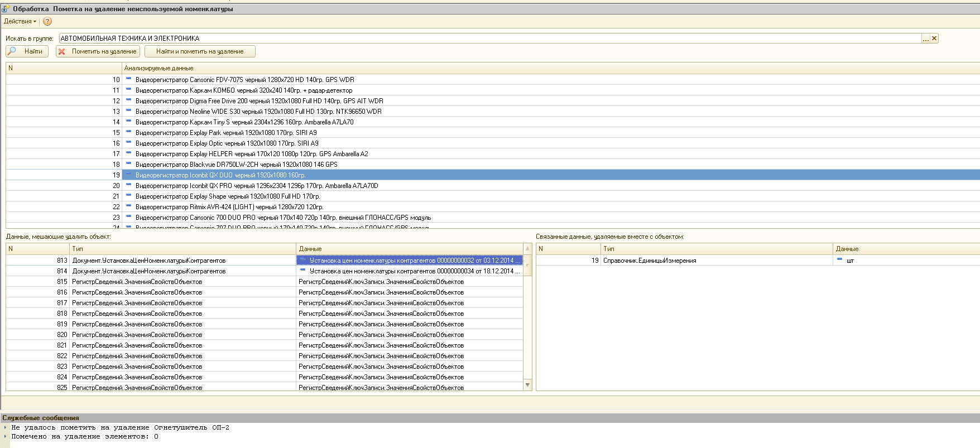Click Данные header in blocking data table
The width and height of the screenshot is (980, 448).
(410, 249)
